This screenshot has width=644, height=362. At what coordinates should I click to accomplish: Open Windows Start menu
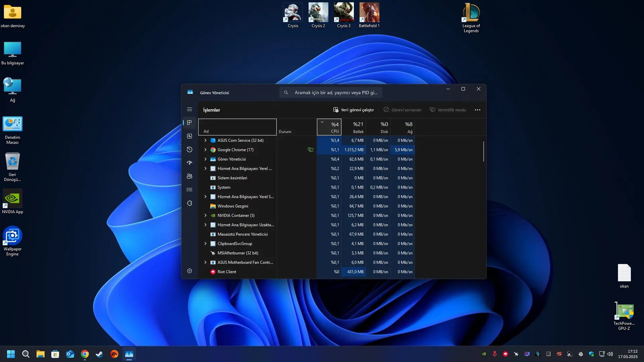point(11,354)
